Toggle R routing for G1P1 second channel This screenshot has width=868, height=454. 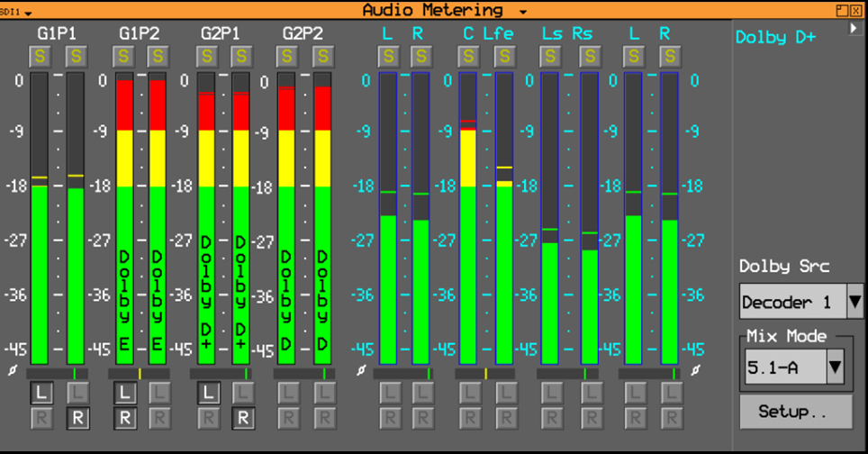tap(77, 418)
